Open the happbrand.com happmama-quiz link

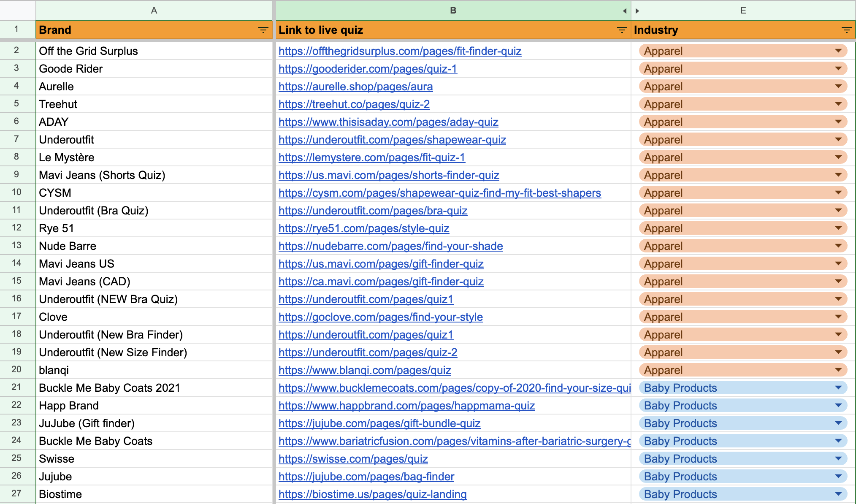point(406,406)
